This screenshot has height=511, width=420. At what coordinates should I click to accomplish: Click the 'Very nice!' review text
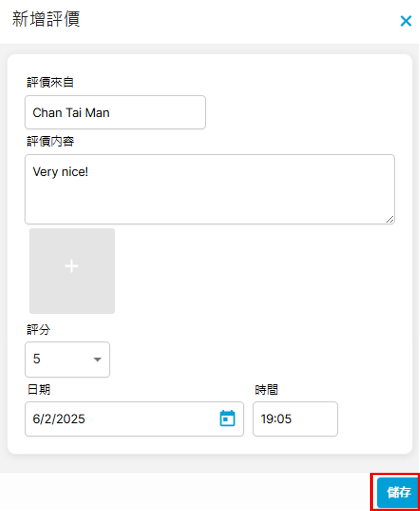pyautogui.click(x=60, y=172)
